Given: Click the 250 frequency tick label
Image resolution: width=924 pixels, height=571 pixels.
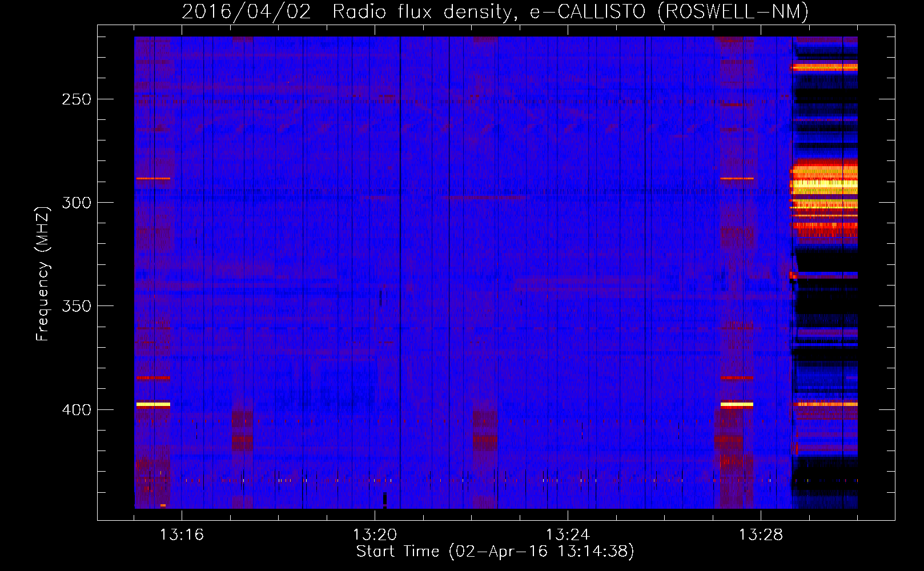Looking at the screenshot, I should [77, 99].
